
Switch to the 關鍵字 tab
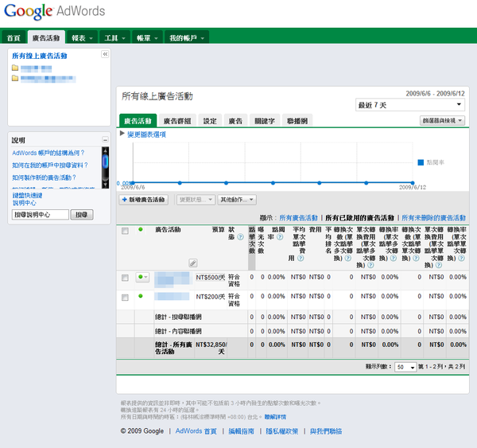(x=265, y=121)
